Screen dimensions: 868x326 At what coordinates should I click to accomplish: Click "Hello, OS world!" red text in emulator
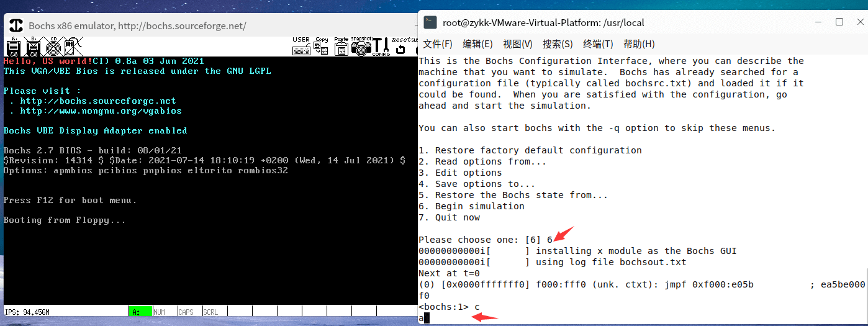[48, 61]
